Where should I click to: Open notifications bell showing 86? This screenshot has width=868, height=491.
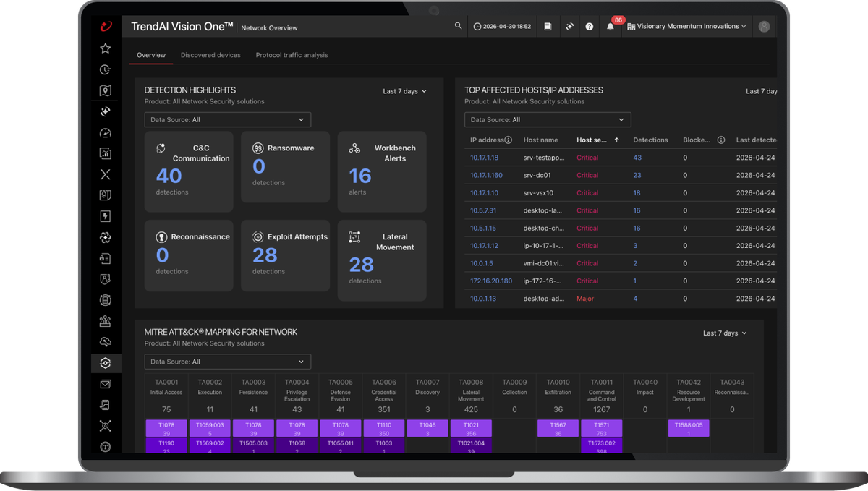610,26
